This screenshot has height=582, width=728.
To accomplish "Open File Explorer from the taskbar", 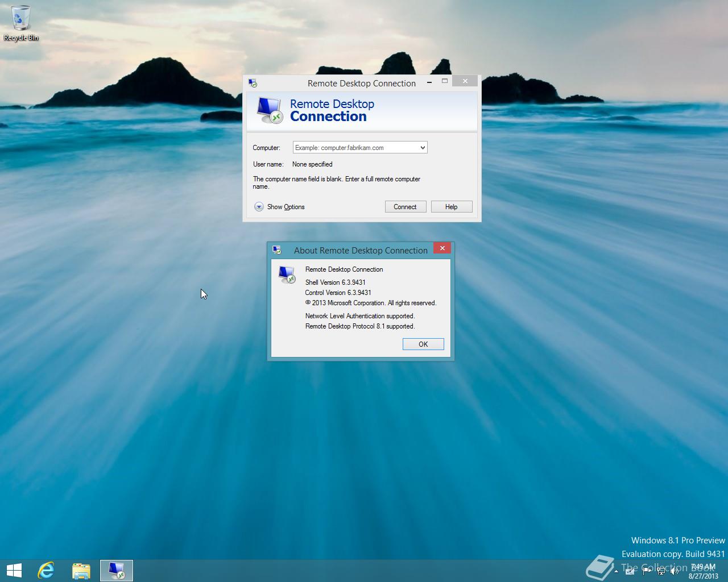I will point(81,571).
